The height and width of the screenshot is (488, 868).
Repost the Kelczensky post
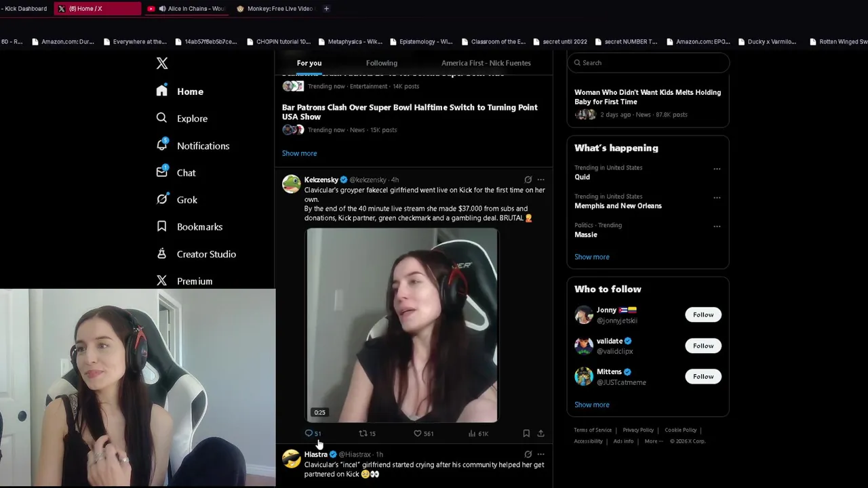tap(363, 433)
